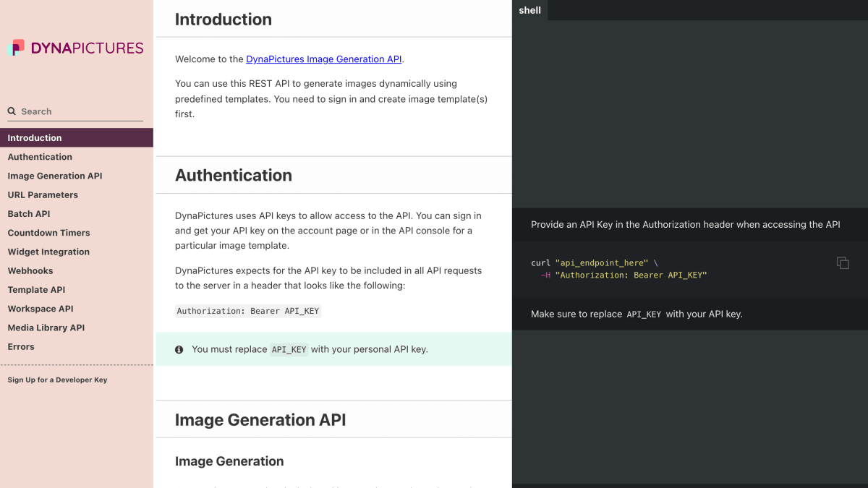Focus the Search input field

pos(75,111)
